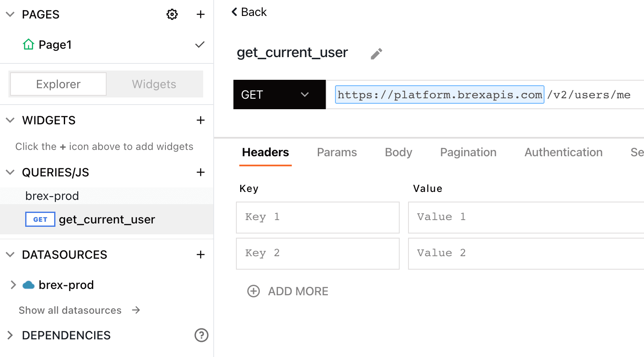This screenshot has height=357, width=644.
Task: Click Add More to add header row
Action: [x=288, y=291]
